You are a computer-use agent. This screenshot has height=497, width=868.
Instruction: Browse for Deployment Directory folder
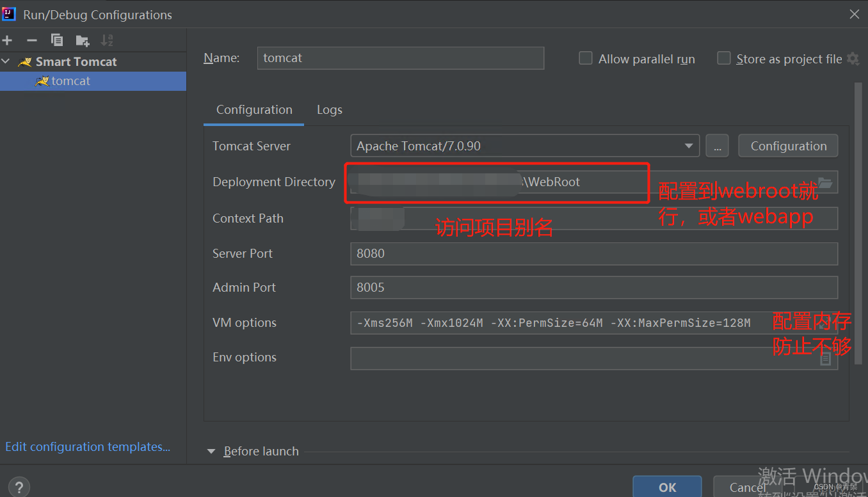click(x=826, y=182)
